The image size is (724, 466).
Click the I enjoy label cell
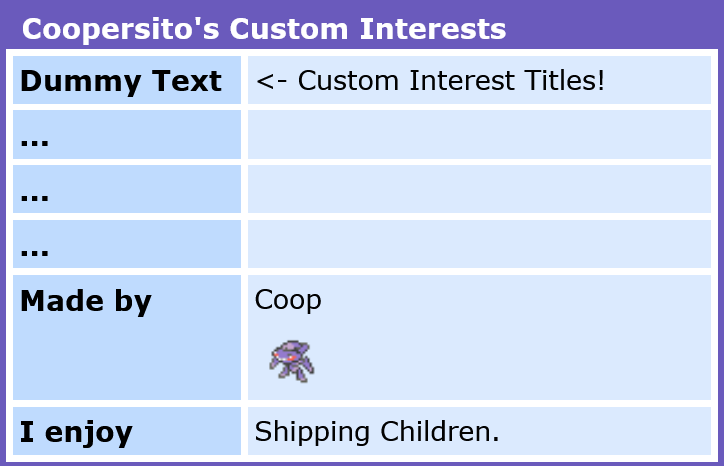point(127,431)
